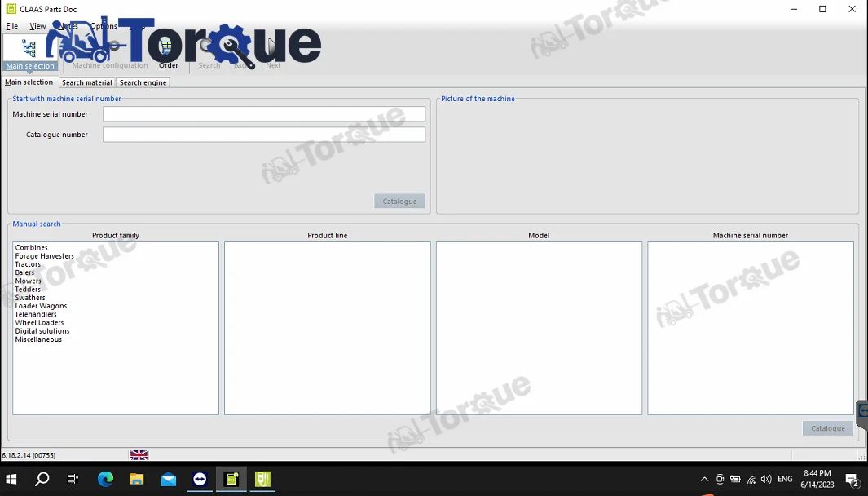Click the Next toolbar item
Screen dimensions: 868x496
[x=273, y=65]
